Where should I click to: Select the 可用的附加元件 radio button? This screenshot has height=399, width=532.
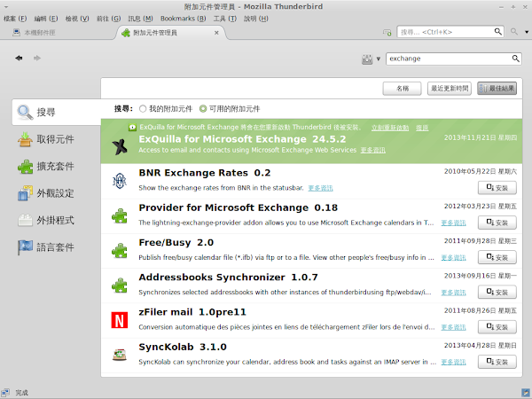203,108
